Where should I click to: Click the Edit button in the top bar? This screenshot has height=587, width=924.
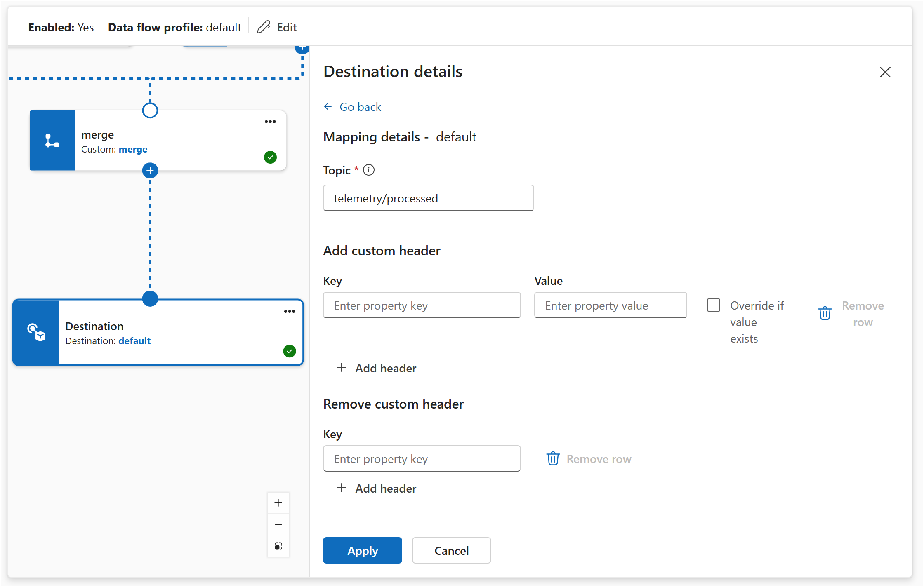click(x=277, y=27)
